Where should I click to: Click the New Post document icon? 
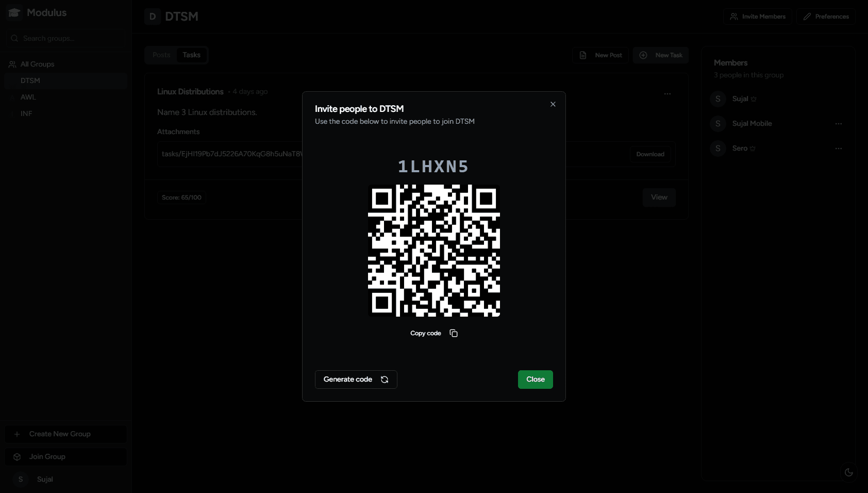583,55
